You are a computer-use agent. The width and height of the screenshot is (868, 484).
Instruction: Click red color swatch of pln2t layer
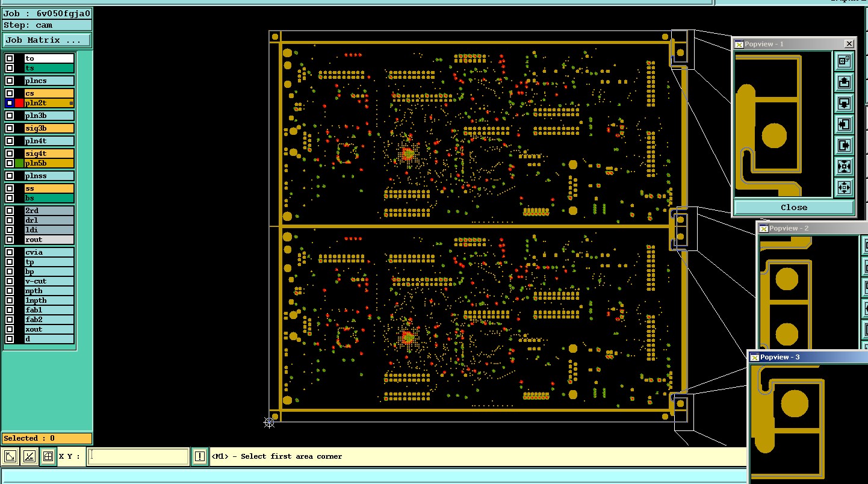(19, 103)
